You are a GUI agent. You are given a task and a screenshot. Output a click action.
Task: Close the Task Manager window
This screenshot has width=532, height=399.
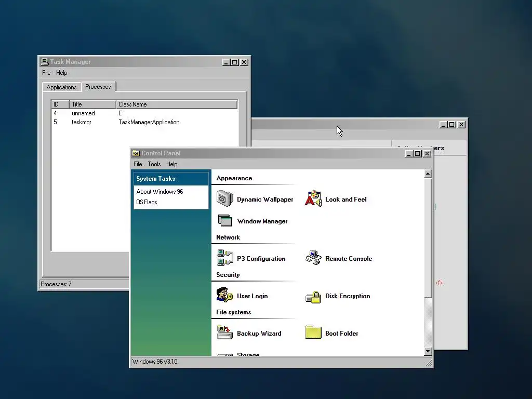(244, 62)
